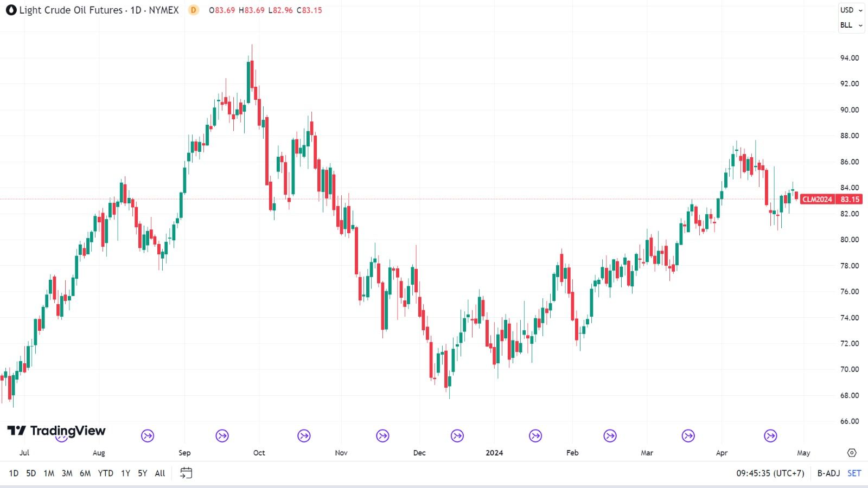Viewport: 868px width, 488px height.
Task: Select the rollover marker between 2024 and Feb
Action: click(x=535, y=435)
